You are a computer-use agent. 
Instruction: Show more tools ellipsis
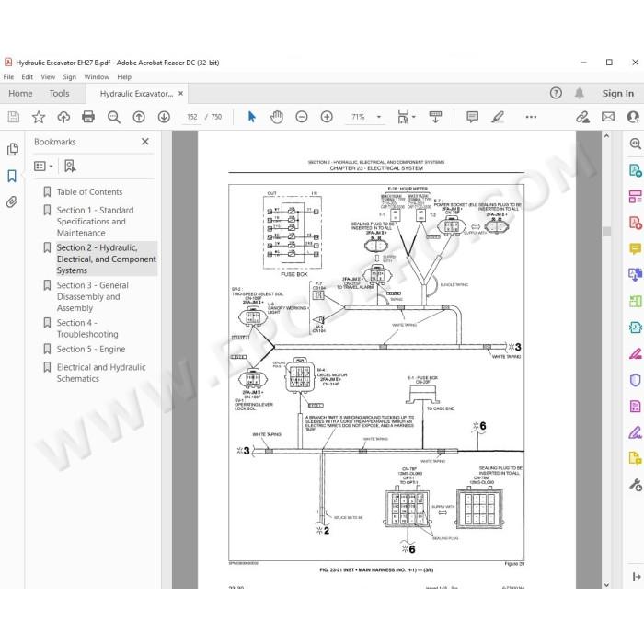531,117
